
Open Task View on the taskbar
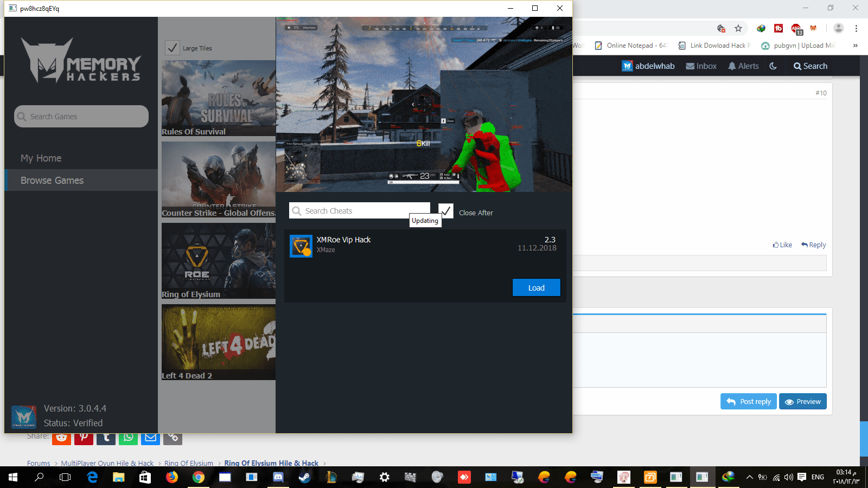pos(65,477)
